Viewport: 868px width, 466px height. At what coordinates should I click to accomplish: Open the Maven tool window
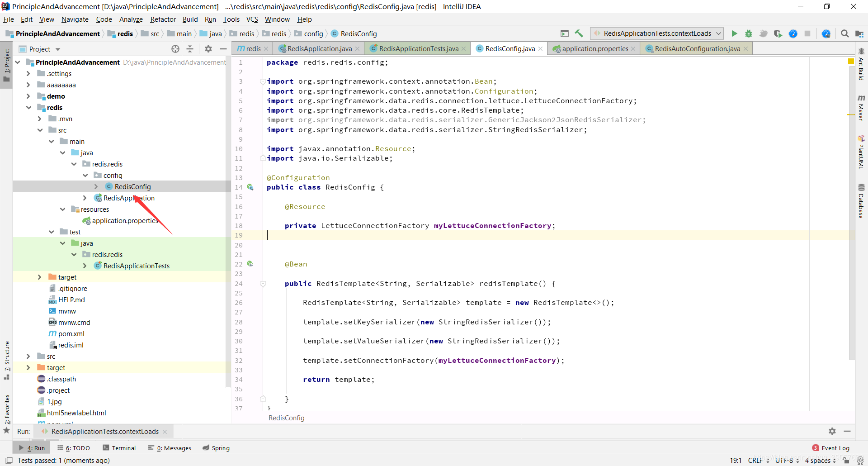tap(861, 108)
